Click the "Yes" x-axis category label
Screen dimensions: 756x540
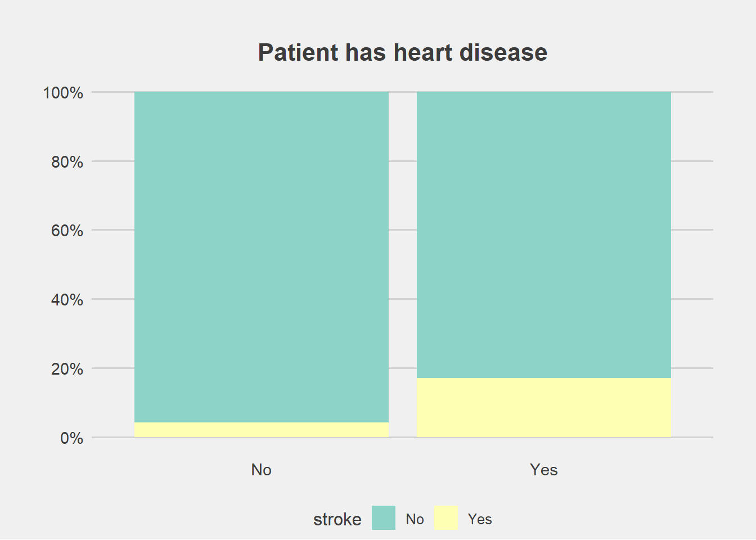coord(544,470)
